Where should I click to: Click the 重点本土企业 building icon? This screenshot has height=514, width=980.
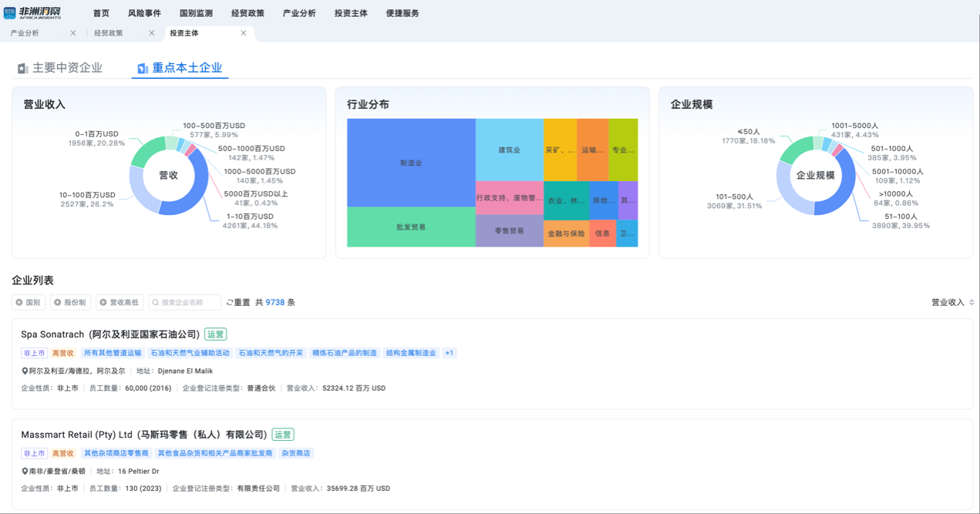(x=143, y=69)
